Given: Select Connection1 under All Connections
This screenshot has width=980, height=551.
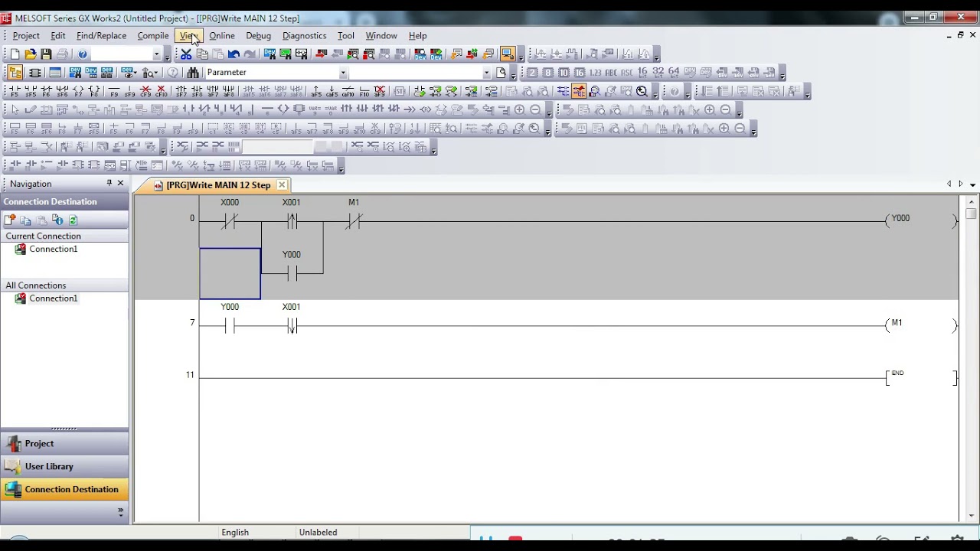Looking at the screenshot, I should click(x=54, y=298).
